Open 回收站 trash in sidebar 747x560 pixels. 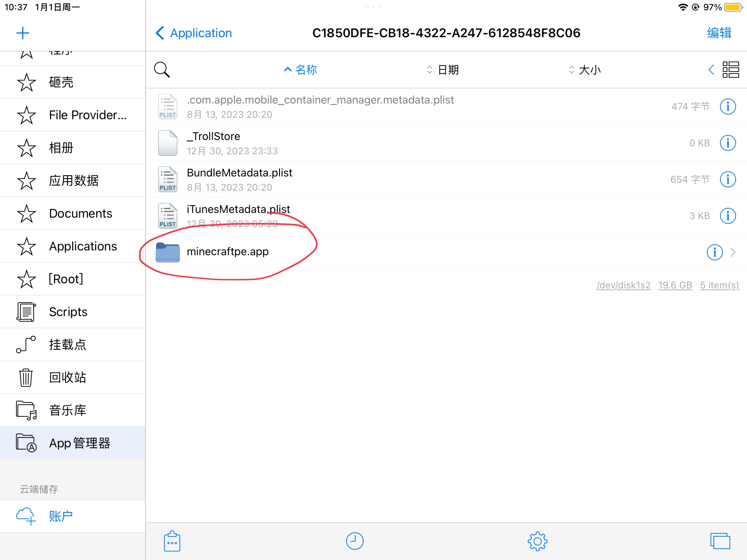click(x=73, y=377)
